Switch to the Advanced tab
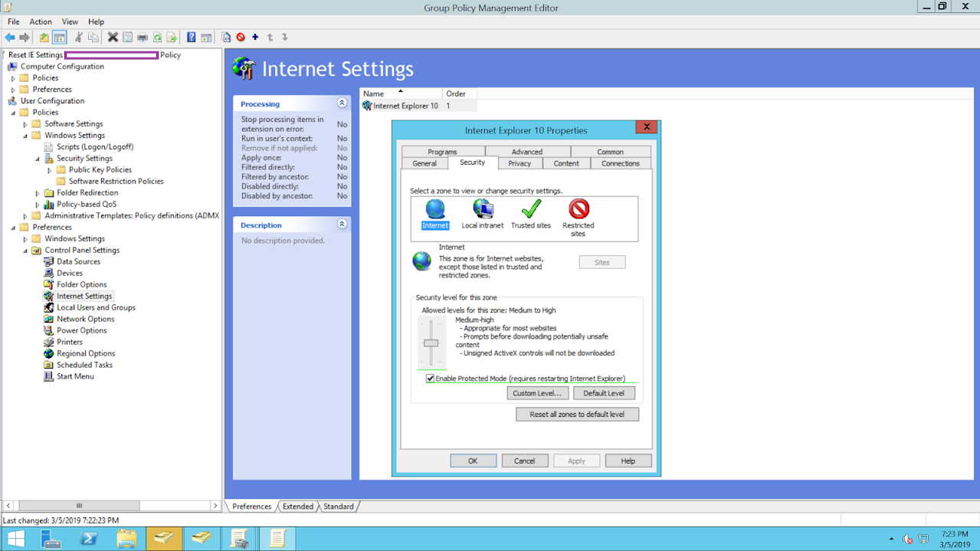The height and width of the screenshot is (551, 980). pyautogui.click(x=527, y=152)
